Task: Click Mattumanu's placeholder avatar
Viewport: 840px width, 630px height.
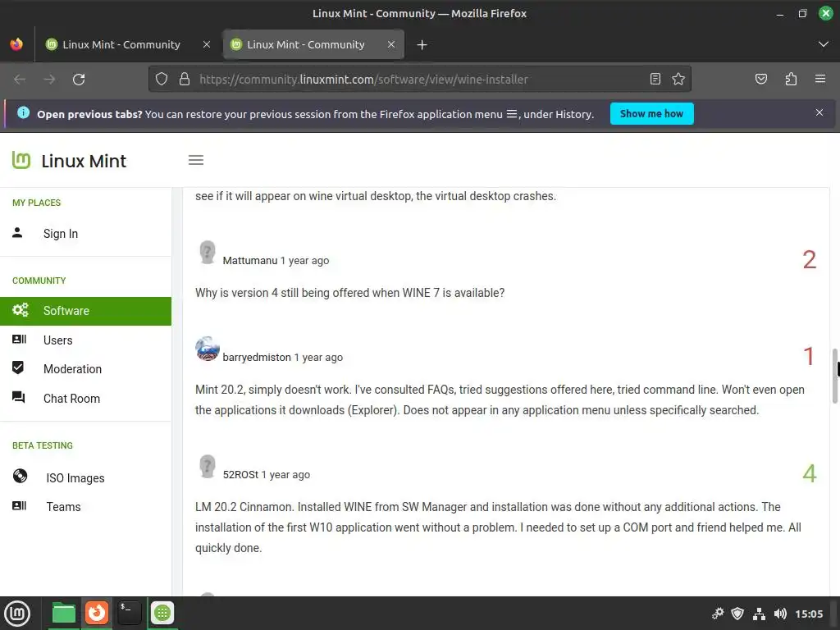Action: 208,253
